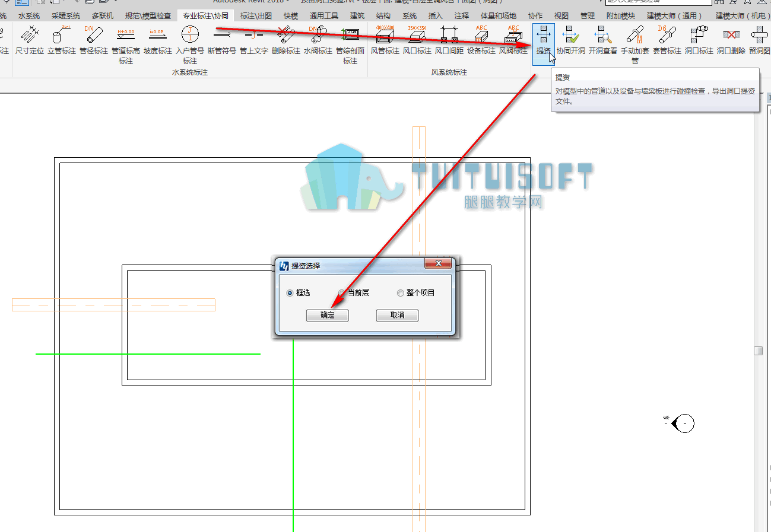Image resolution: width=771 pixels, height=532 pixels.
Task: Open the 采暖系统 ribbon tab
Action: (66, 16)
